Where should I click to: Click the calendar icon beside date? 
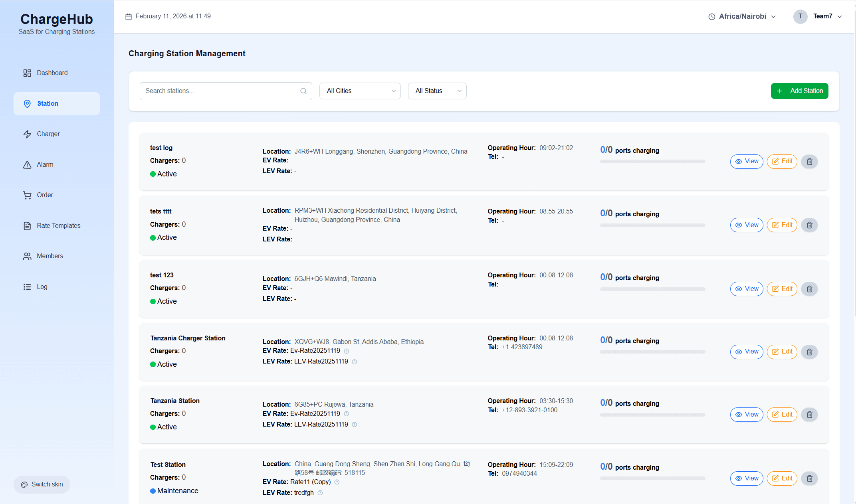(129, 16)
